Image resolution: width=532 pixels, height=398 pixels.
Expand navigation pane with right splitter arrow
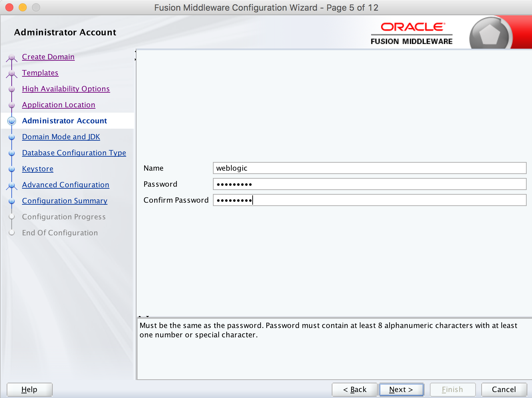click(x=136, y=60)
